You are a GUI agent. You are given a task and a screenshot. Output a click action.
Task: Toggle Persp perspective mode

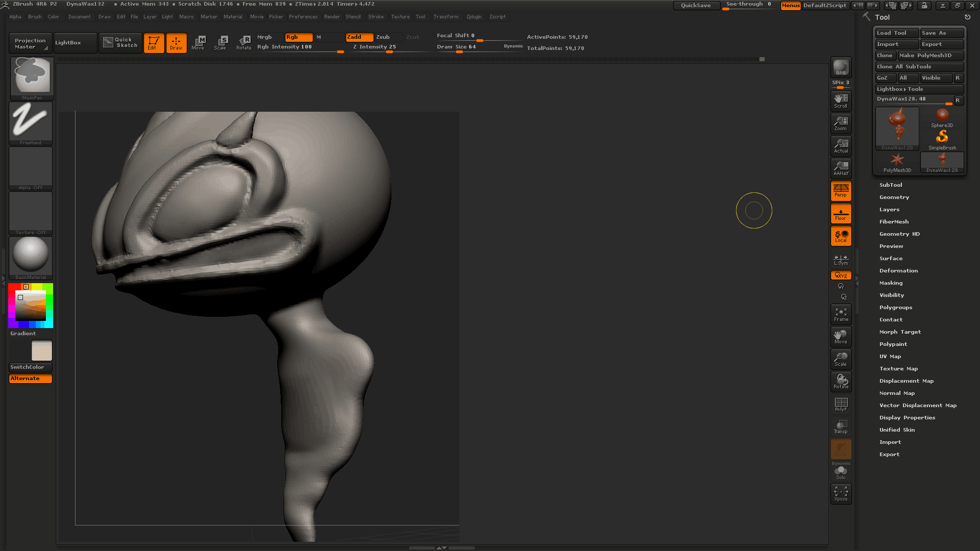click(841, 190)
